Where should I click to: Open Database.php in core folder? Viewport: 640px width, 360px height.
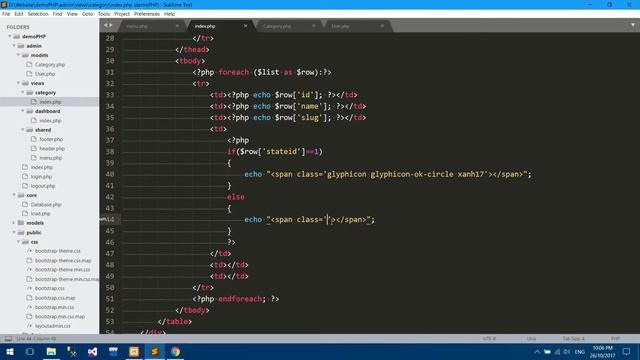tap(46, 204)
